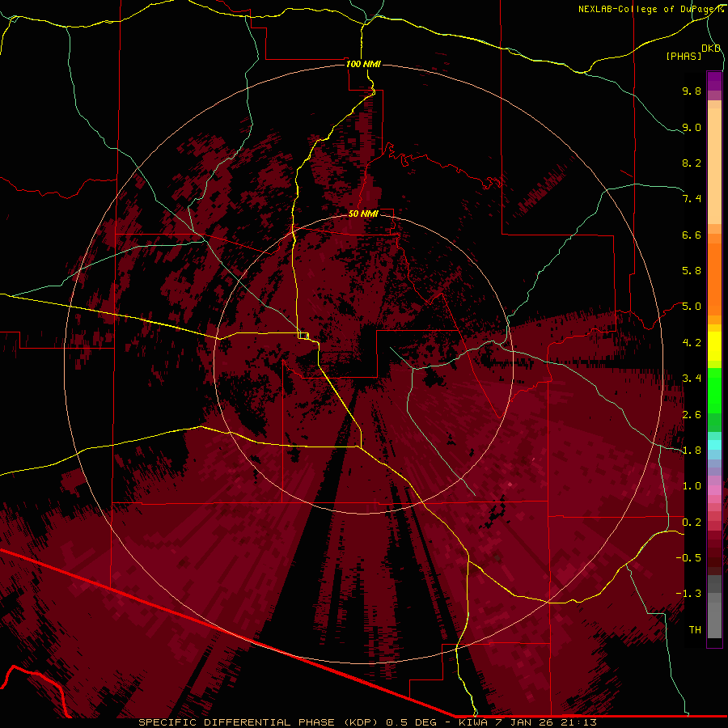Image resolution: width=728 pixels, height=728 pixels.
Task: Click the 9.8 value on the scale
Action: tap(692, 91)
